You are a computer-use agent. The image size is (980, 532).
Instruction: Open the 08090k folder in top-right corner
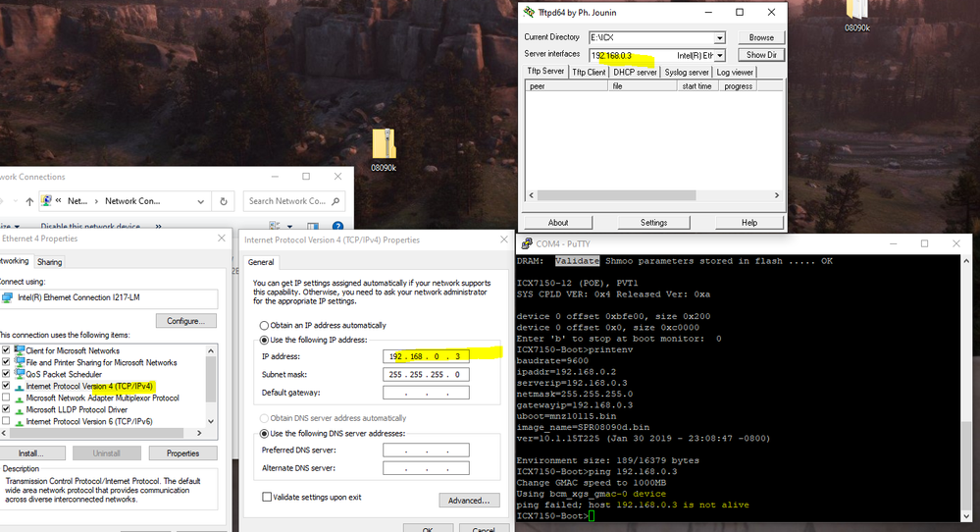[x=856, y=12]
